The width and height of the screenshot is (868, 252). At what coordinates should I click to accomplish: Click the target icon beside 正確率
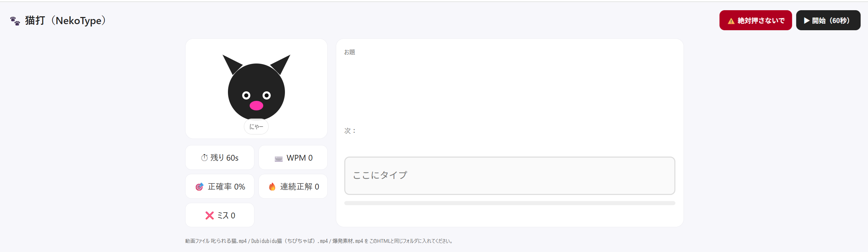click(199, 187)
